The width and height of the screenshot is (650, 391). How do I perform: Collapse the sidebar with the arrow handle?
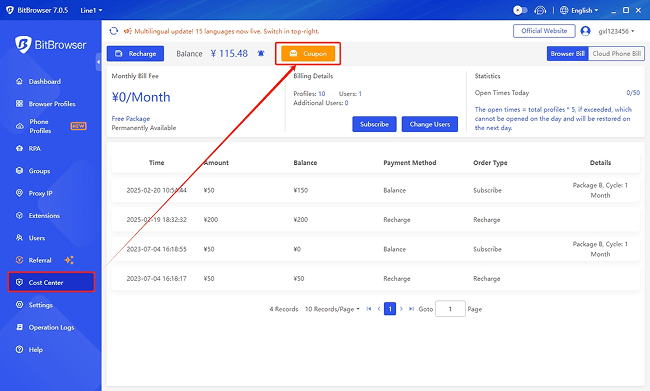coord(98,62)
